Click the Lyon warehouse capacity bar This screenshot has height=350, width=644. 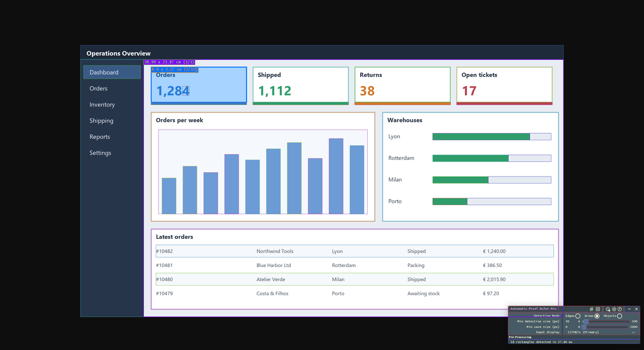coord(492,137)
